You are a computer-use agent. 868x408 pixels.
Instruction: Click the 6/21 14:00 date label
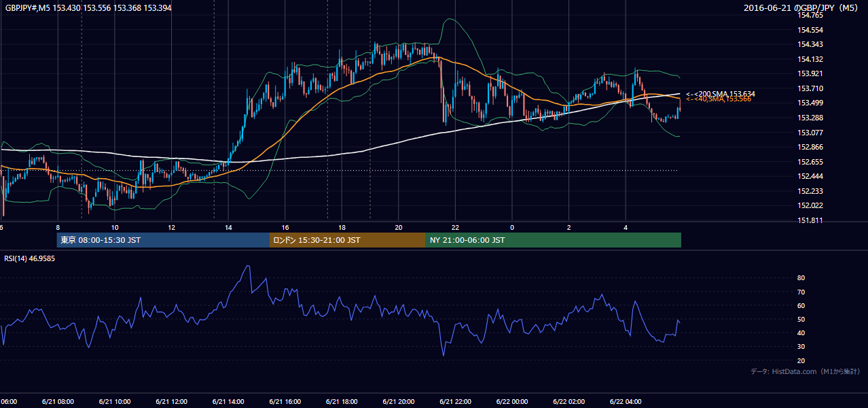(x=228, y=401)
